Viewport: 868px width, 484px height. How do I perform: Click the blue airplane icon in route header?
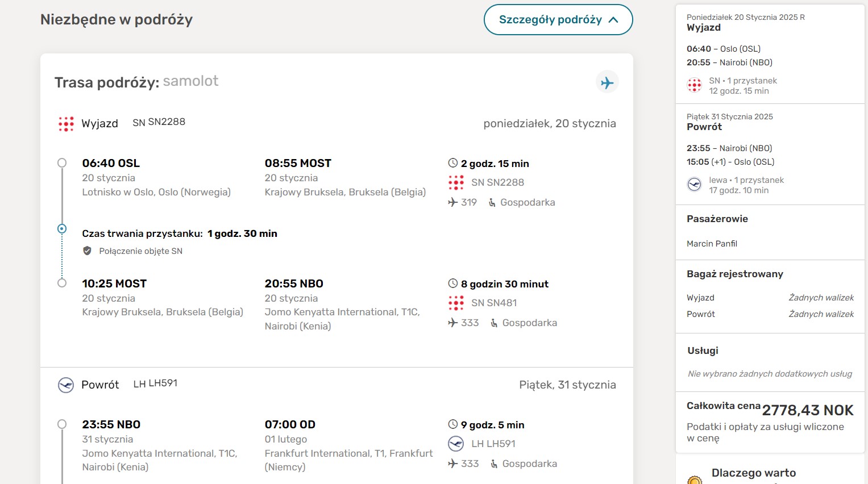tap(607, 82)
